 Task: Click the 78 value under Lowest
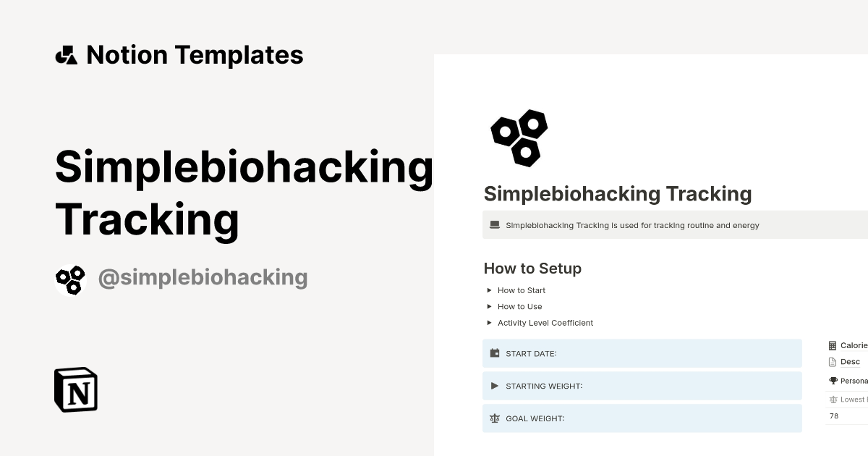pos(834,415)
